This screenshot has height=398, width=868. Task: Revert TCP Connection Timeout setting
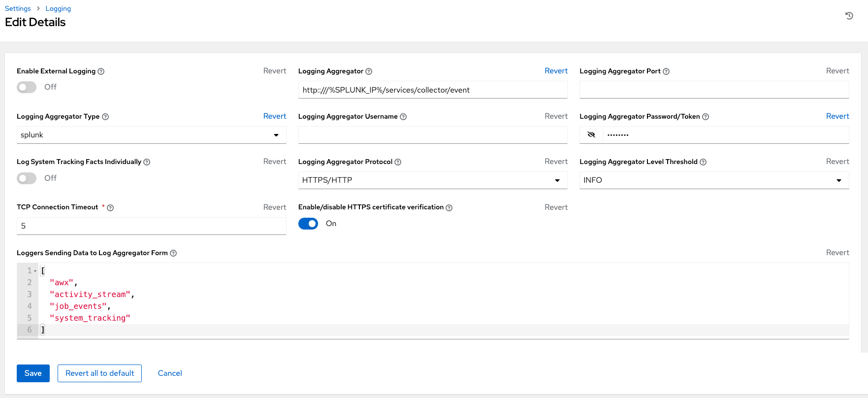click(x=275, y=207)
